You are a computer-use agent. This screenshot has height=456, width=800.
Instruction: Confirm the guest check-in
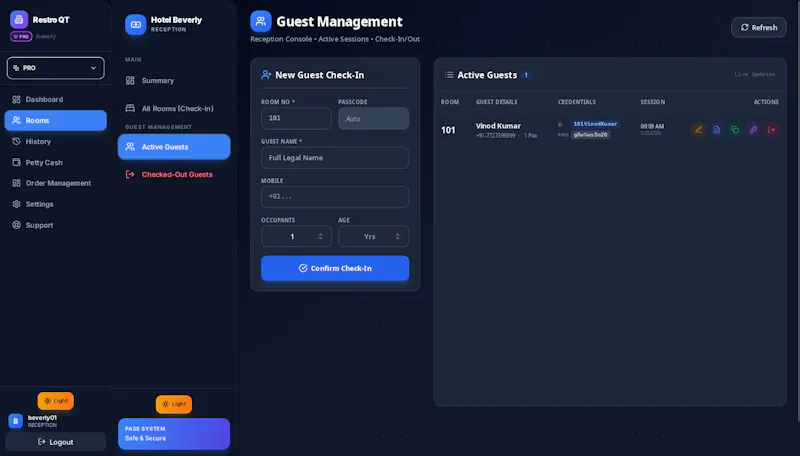click(335, 268)
